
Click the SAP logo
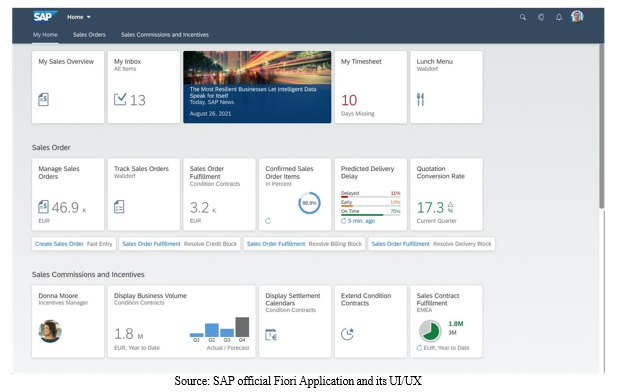click(x=45, y=17)
